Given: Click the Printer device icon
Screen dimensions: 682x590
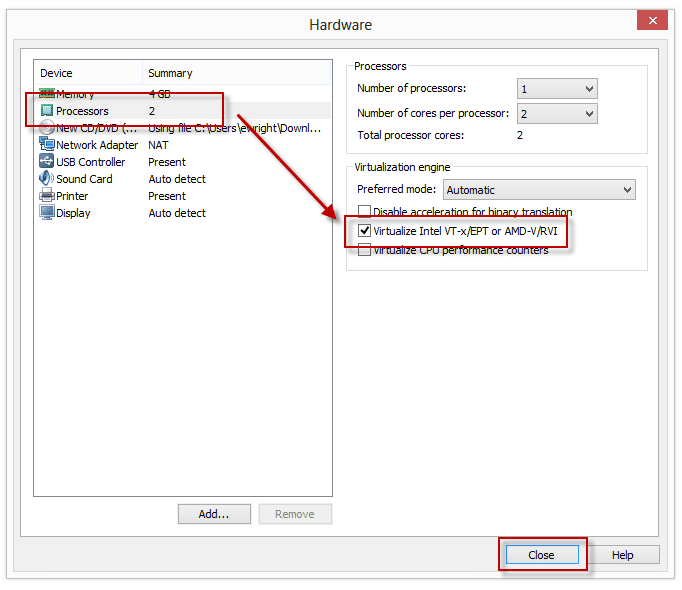Looking at the screenshot, I should (47, 196).
